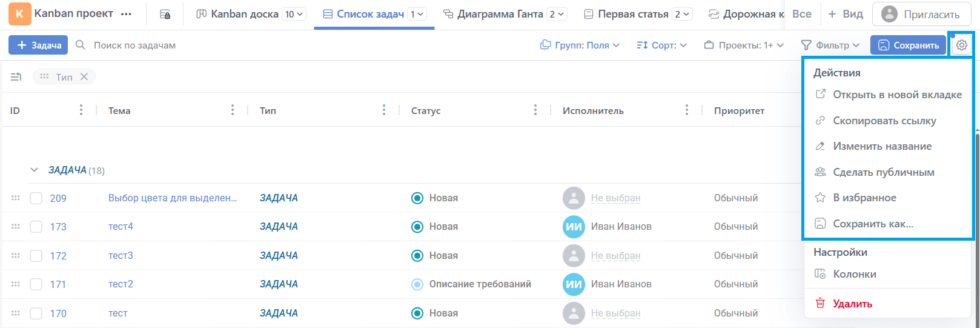Select the checkbox for task 172
This screenshot has height=328, width=980.
[x=36, y=256]
